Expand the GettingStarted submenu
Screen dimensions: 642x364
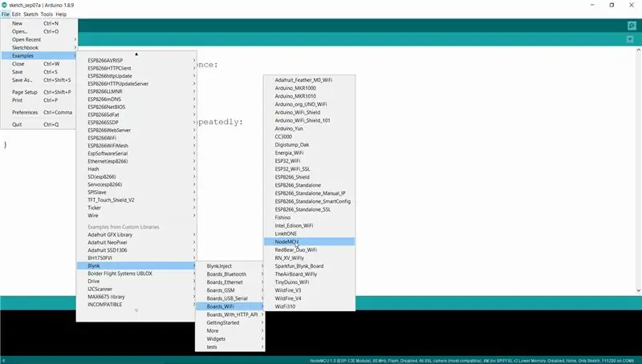[230, 322]
